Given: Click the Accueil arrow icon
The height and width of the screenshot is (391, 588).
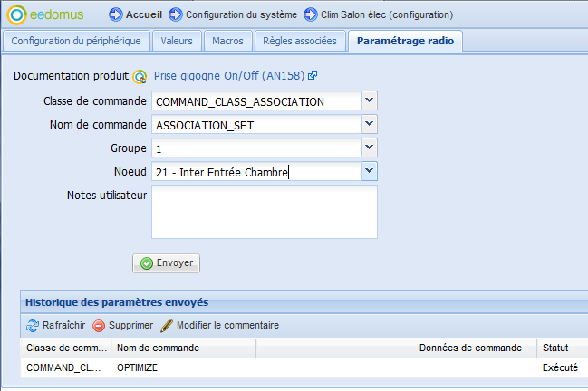Looking at the screenshot, I should (115, 14).
